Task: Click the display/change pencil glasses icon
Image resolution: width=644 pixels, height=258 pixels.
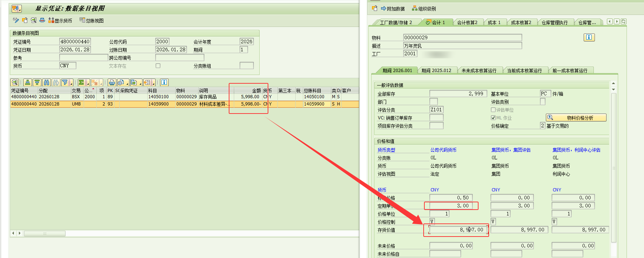Action: coord(16,20)
